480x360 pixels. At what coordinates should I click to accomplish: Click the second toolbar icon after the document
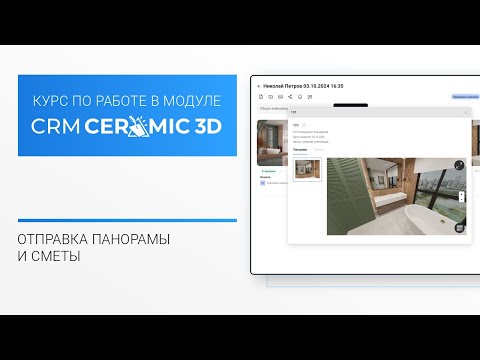(271, 97)
